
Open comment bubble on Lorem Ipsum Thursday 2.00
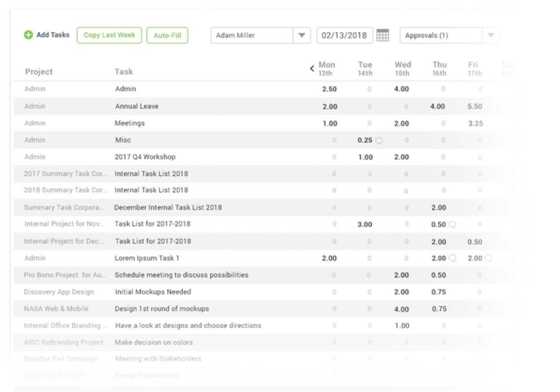(452, 258)
